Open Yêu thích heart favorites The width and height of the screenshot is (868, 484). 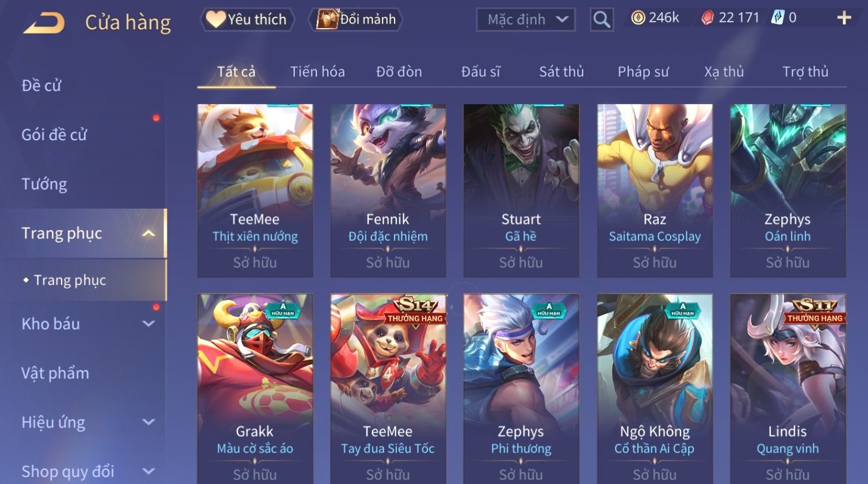coord(247,20)
